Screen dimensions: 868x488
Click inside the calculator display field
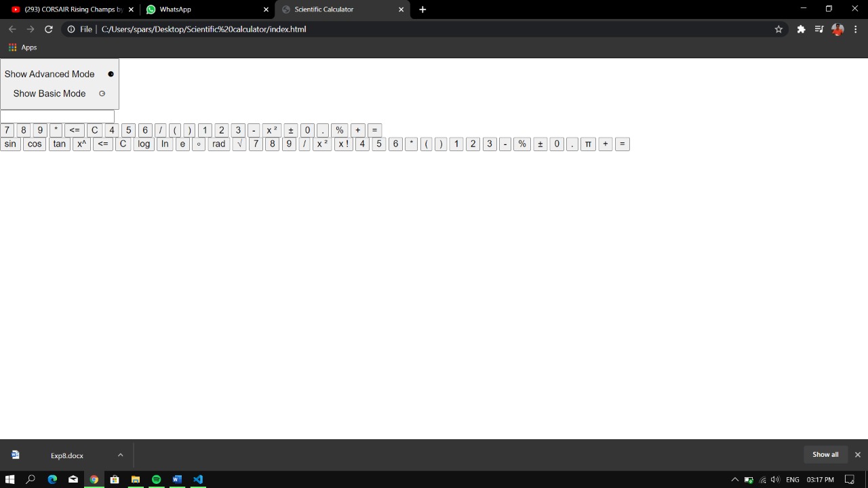coord(56,116)
